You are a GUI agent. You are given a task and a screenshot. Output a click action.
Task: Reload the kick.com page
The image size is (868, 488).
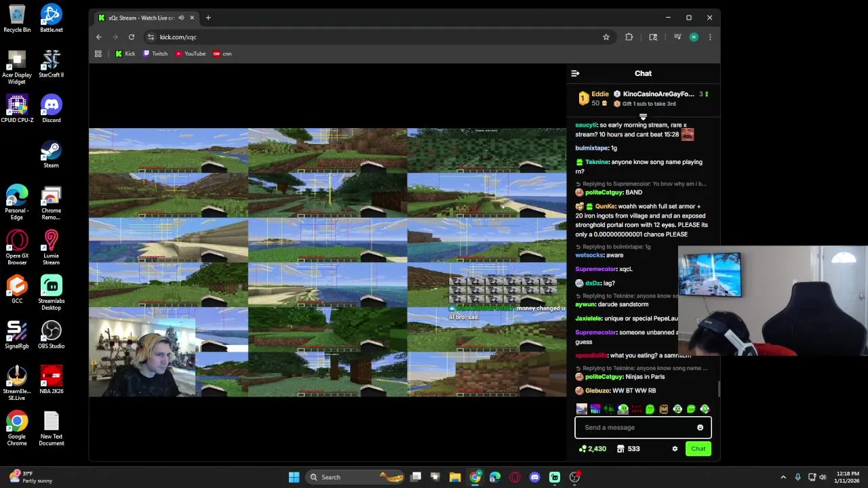132,37
